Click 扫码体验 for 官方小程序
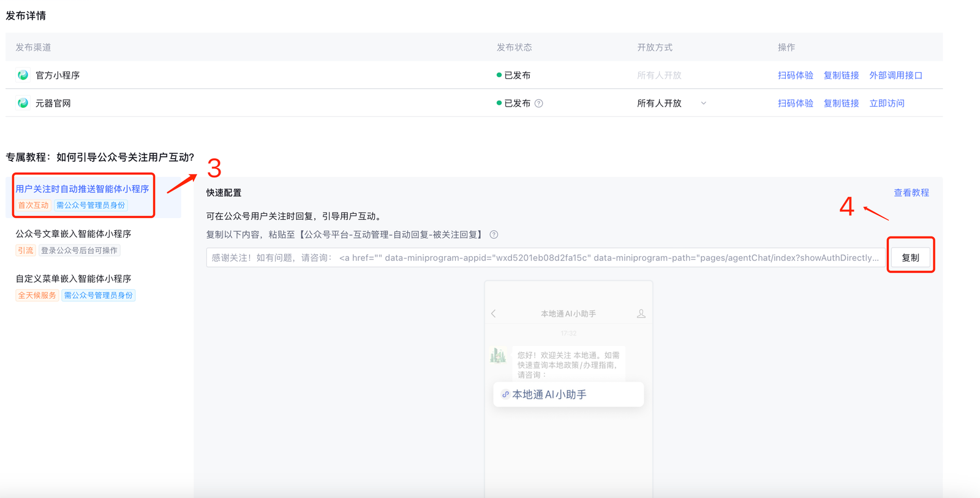Screen dimensions: 980x498 pyautogui.click(x=795, y=75)
